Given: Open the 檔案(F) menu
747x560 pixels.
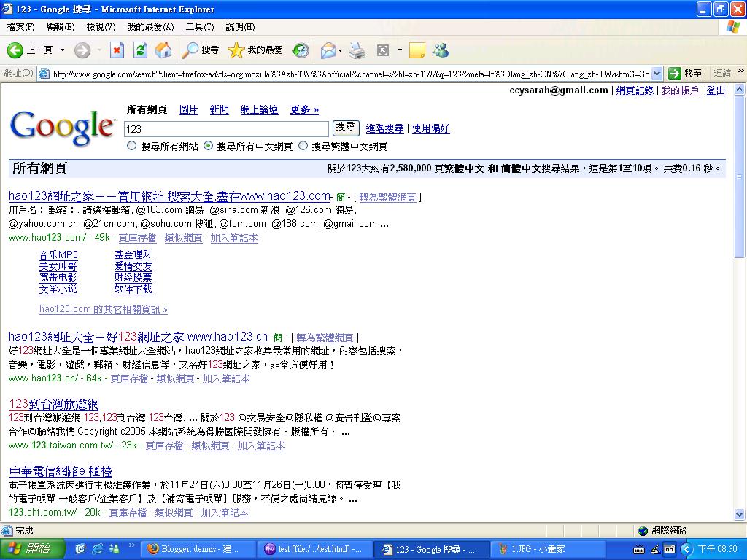Looking at the screenshot, I should [20, 27].
